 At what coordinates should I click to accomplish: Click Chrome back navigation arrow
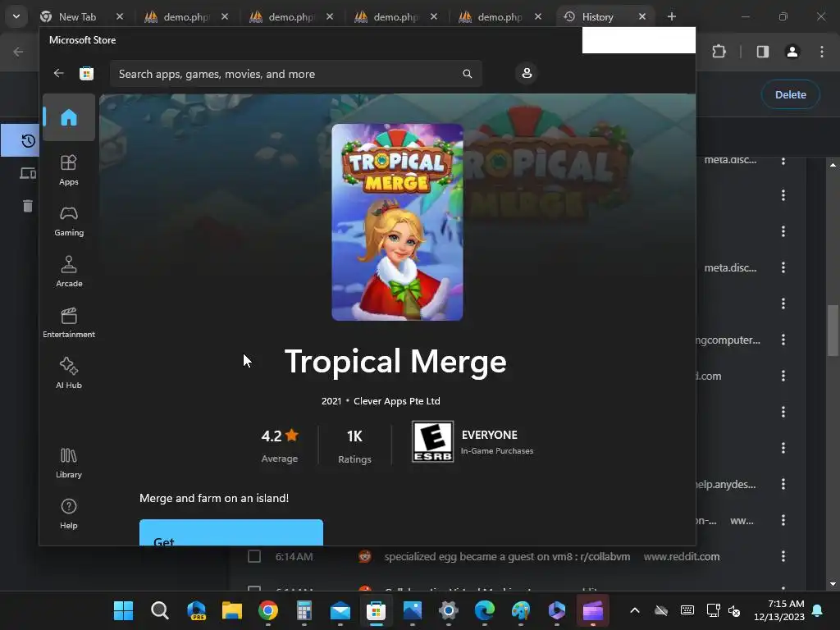[18, 52]
